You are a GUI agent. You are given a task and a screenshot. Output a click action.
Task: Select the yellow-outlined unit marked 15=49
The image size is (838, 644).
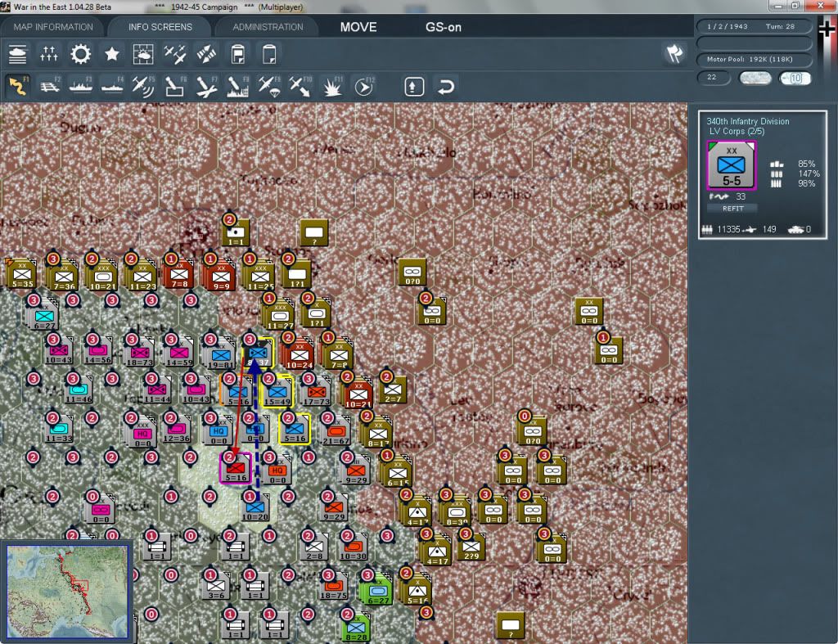pos(277,393)
